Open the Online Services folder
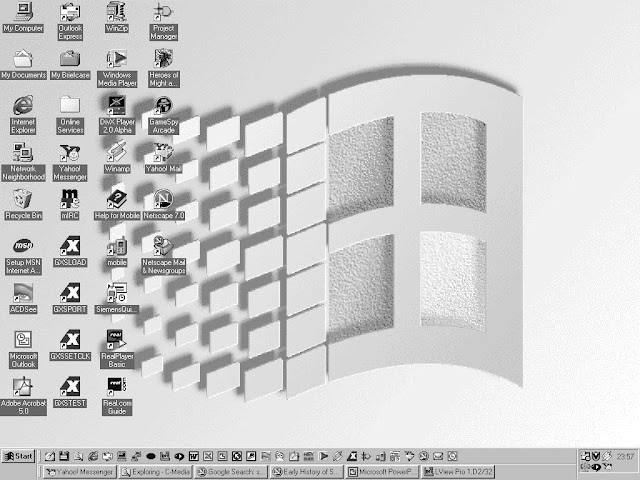640x480 pixels. click(70, 115)
